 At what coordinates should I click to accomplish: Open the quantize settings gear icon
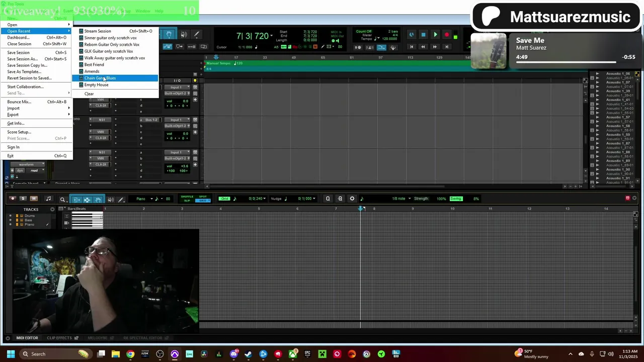[x=352, y=199]
